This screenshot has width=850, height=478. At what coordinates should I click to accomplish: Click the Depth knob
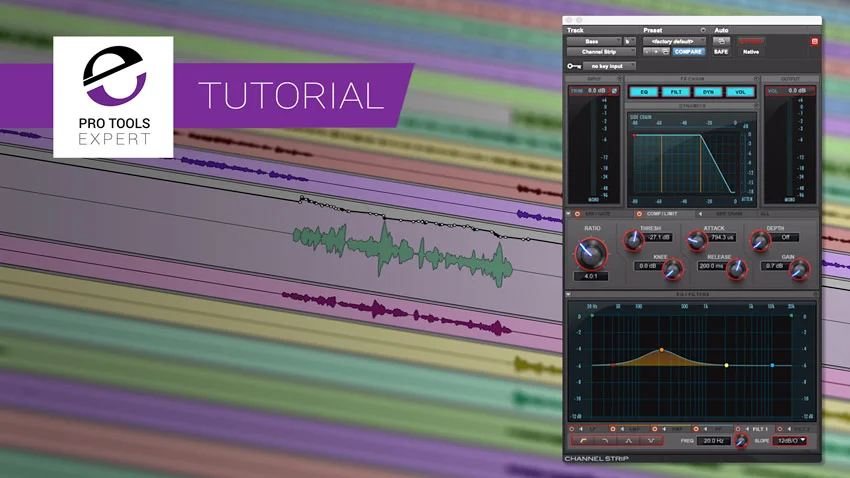(x=760, y=240)
